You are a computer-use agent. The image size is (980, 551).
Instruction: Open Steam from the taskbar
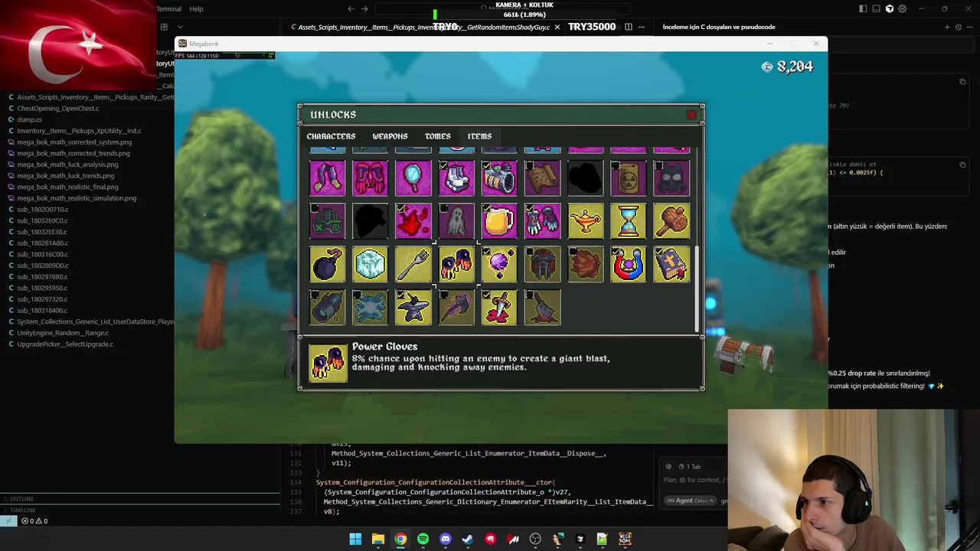pyautogui.click(x=468, y=540)
